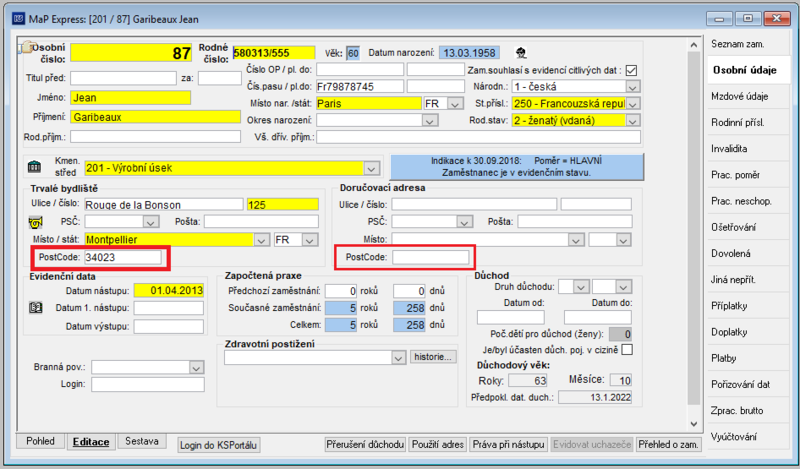This screenshot has height=469, width=800.
Task: Open the Platby section
Action: [x=748, y=358]
